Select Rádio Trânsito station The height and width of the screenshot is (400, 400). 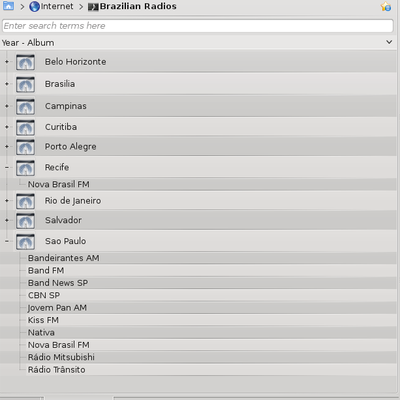(x=57, y=370)
